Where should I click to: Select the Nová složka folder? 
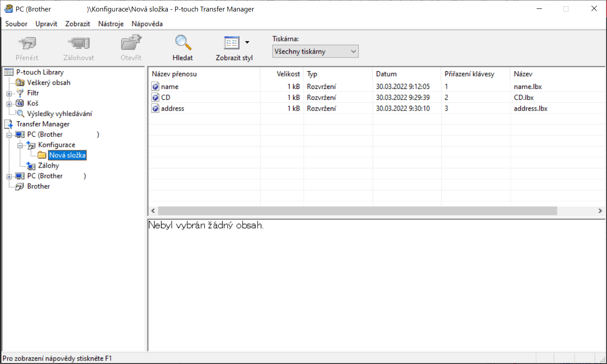pyautogui.click(x=68, y=155)
